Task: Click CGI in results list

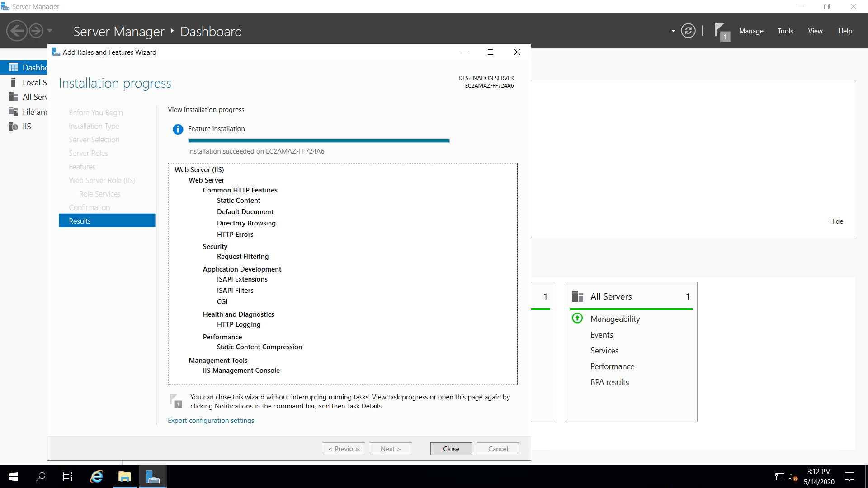Action: pyautogui.click(x=222, y=302)
